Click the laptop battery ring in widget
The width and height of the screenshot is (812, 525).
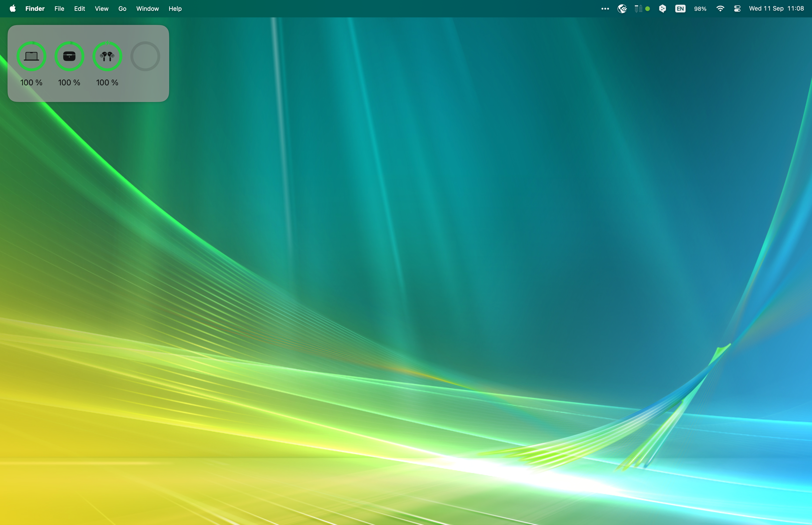point(31,56)
